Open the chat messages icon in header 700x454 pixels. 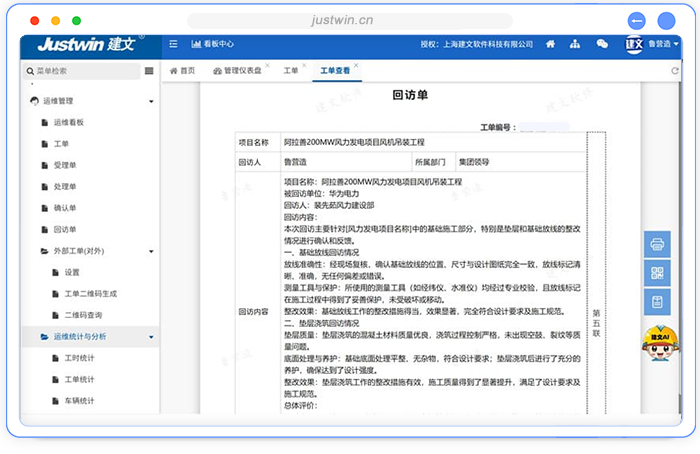pyautogui.click(x=602, y=44)
